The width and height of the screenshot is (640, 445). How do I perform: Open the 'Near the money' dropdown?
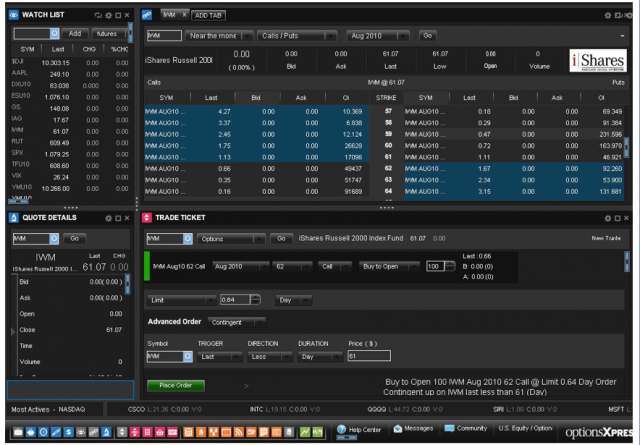coord(219,36)
